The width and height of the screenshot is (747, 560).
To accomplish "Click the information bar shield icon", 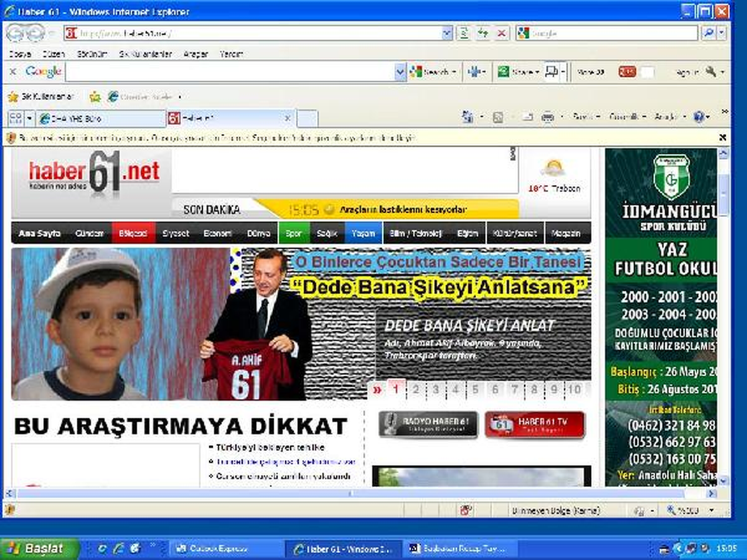I will click(11, 138).
